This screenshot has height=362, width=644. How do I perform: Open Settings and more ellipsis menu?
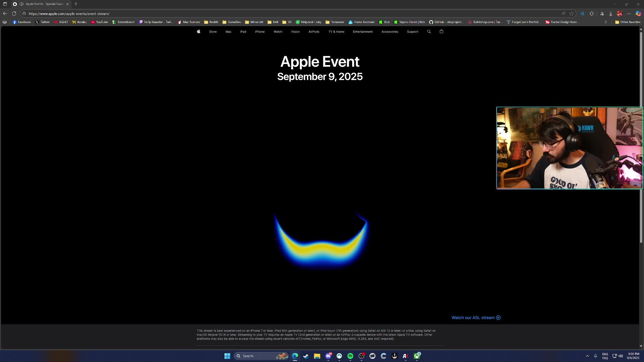point(629,14)
